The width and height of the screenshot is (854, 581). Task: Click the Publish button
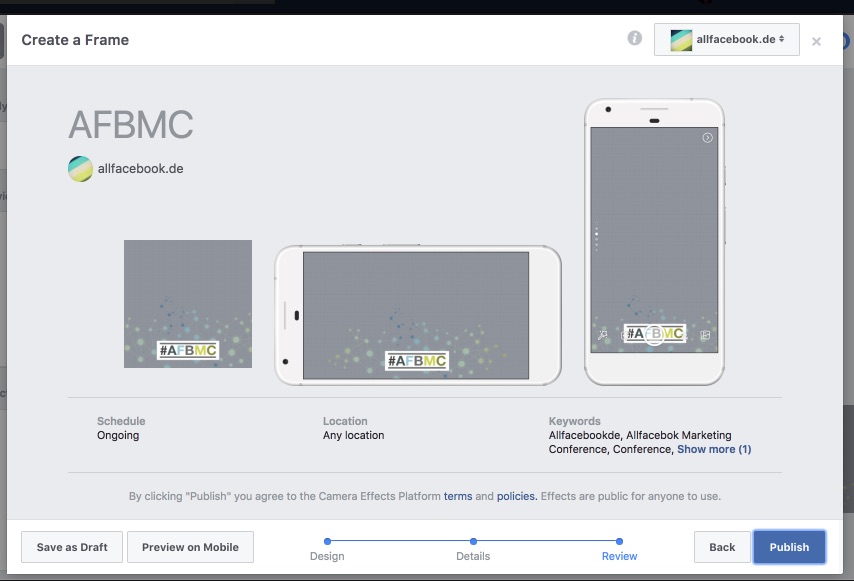coord(789,547)
